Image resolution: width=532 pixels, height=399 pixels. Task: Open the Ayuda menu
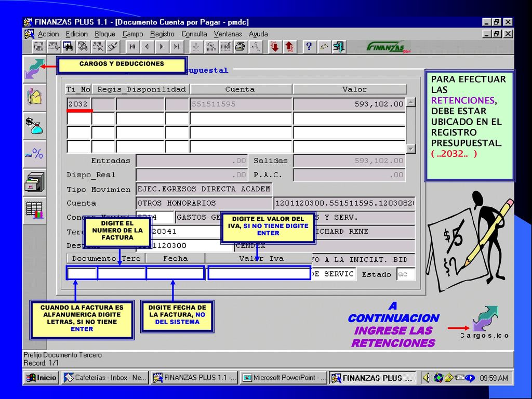click(258, 34)
